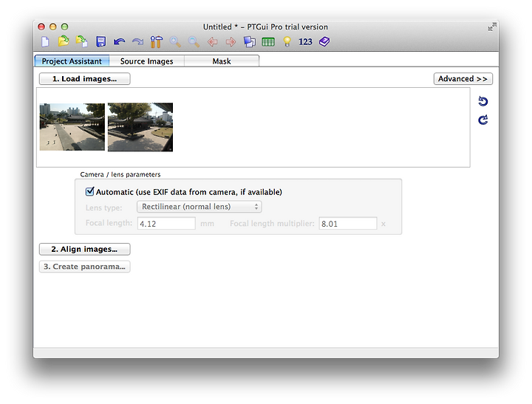The width and height of the screenshot is (532, 404).
Task: Click the grayed redo arrow
Action: coord(137,41)
